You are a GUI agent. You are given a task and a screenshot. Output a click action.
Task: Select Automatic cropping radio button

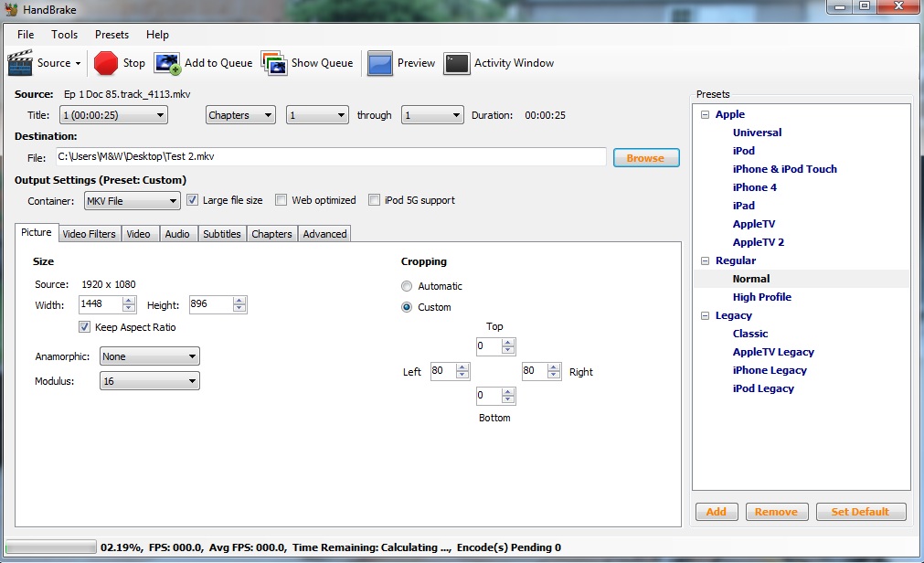[x=407, y=286]
